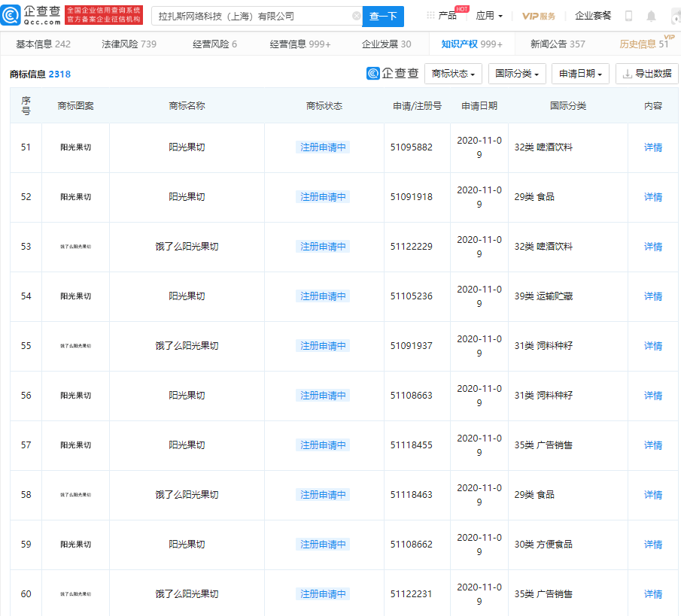Open 详情 for row 51

click(652, 147)
